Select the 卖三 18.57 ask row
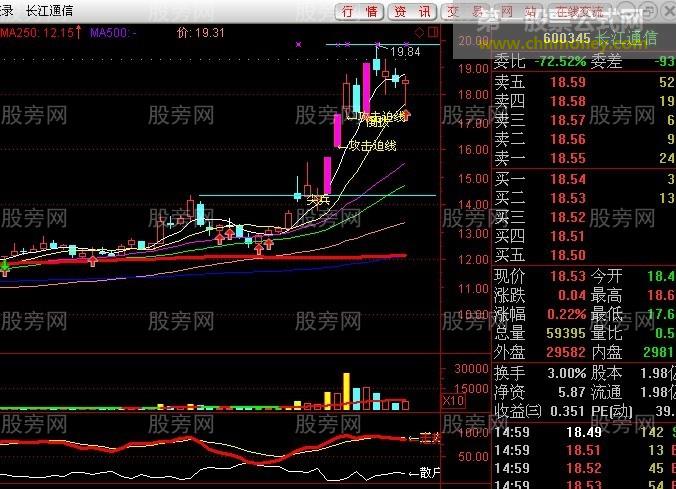This screenshot has width=676, height=489. 584,120
